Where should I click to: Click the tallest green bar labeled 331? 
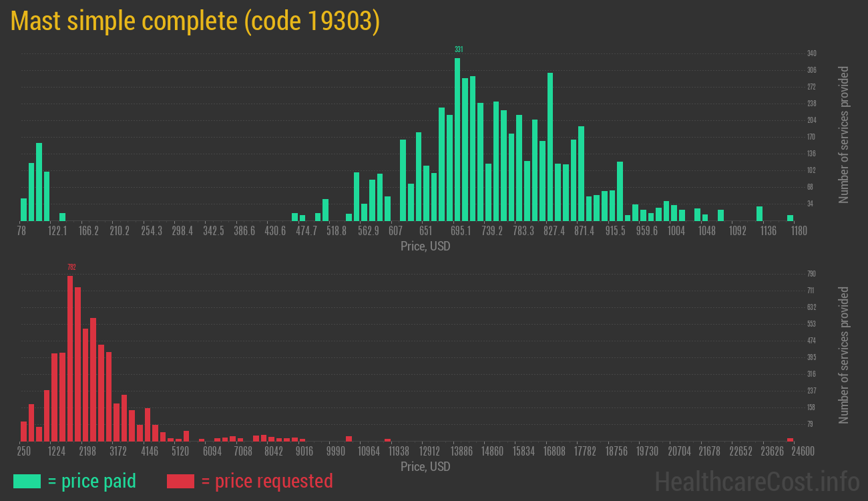pyautogui.click(x=457, y=139)
